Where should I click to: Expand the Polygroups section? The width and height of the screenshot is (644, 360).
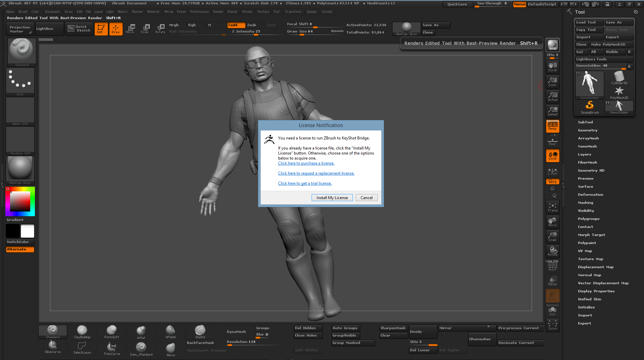coord(589,219)
